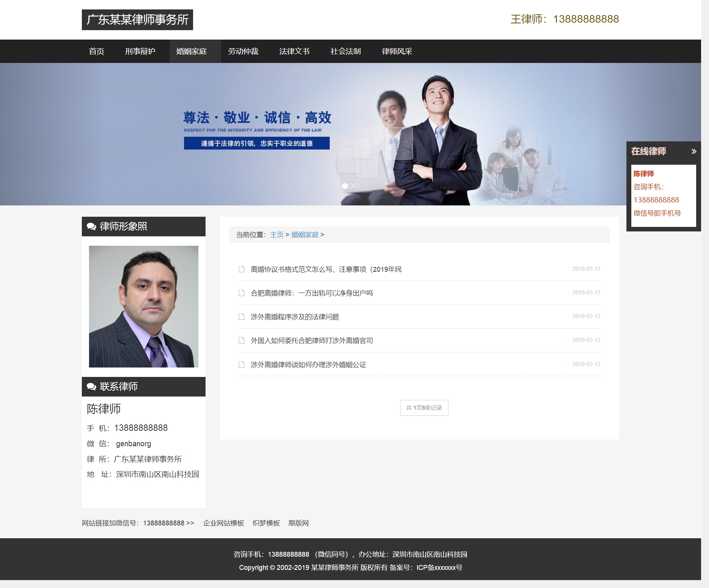The width and height of the screenshot is (709, 588).
Task: Click the lawyer portrait photo of 陈律师
Action: tap(144, 306)
